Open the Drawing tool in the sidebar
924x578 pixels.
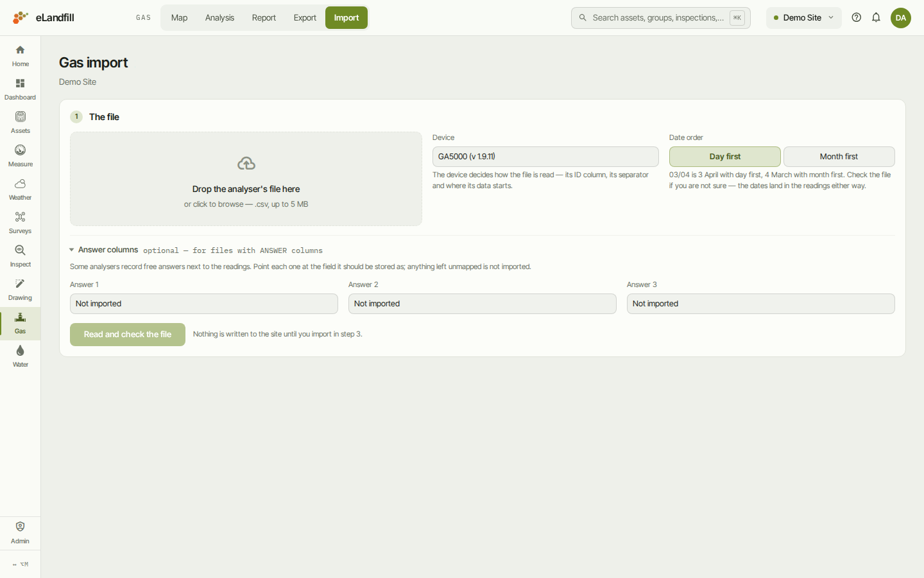tap(20, 290)
